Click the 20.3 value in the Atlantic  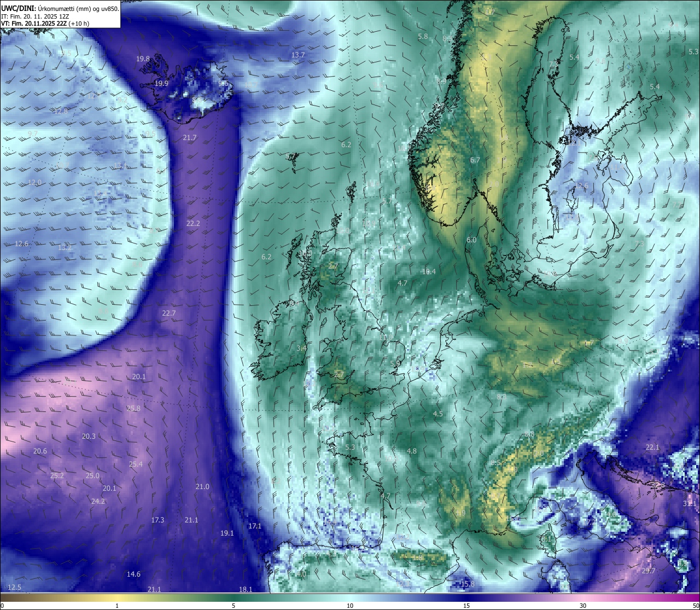tap(89, 437)
